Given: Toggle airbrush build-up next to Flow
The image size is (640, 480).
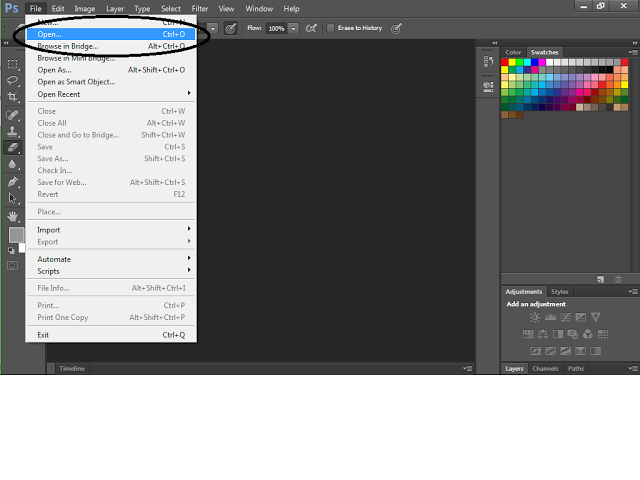Looking at the screenshot, I should click(x=311, y=28).
